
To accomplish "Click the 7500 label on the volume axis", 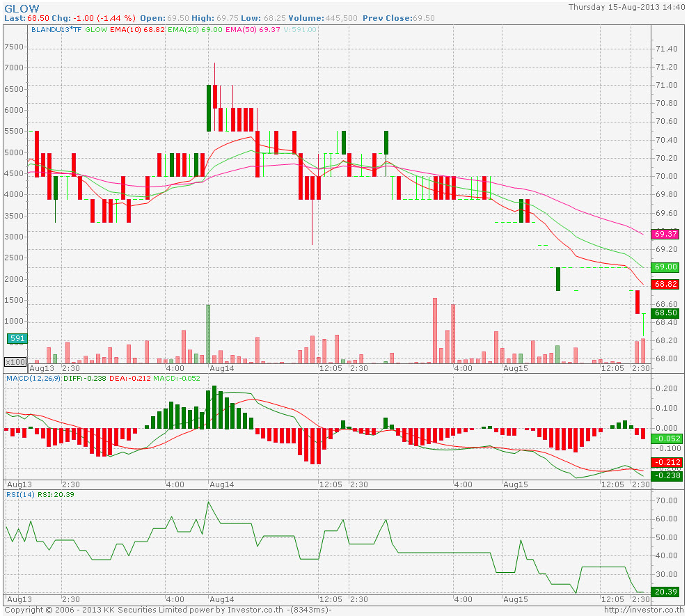I will click(x=14, y=47).
